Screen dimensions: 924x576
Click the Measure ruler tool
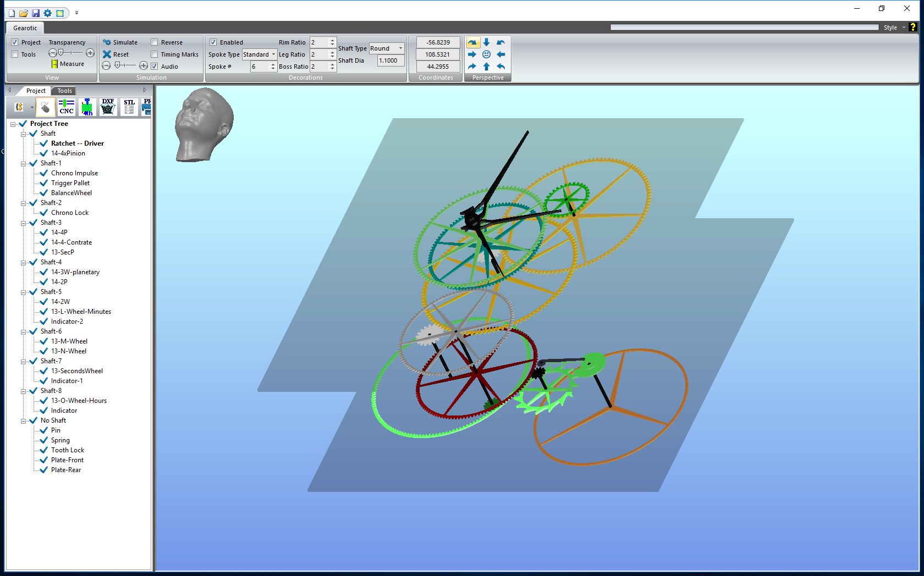[x=68, y=64]
